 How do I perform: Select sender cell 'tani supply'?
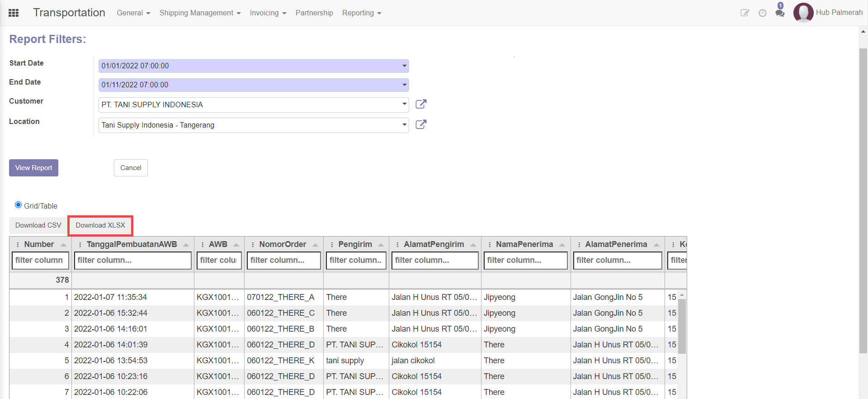(x=356, y=361)
